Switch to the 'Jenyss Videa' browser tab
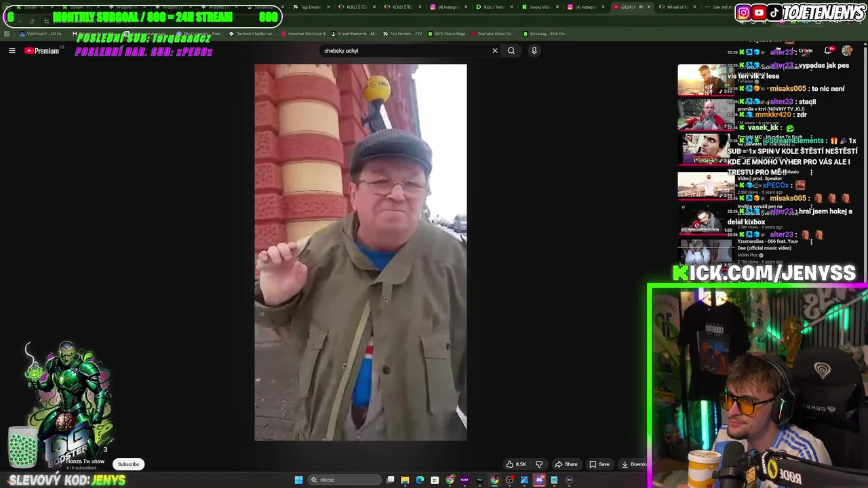Screen dimensions: 868x488 (x=539, y=7)
